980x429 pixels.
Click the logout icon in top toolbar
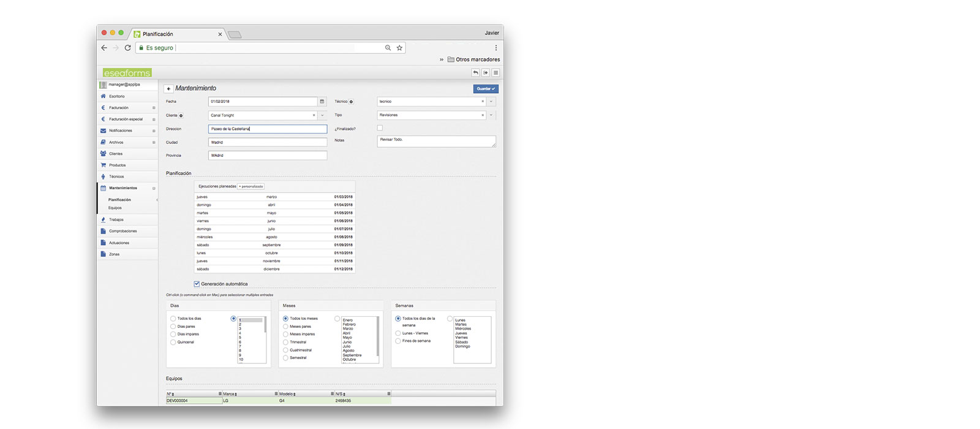(x=486, y=73)
